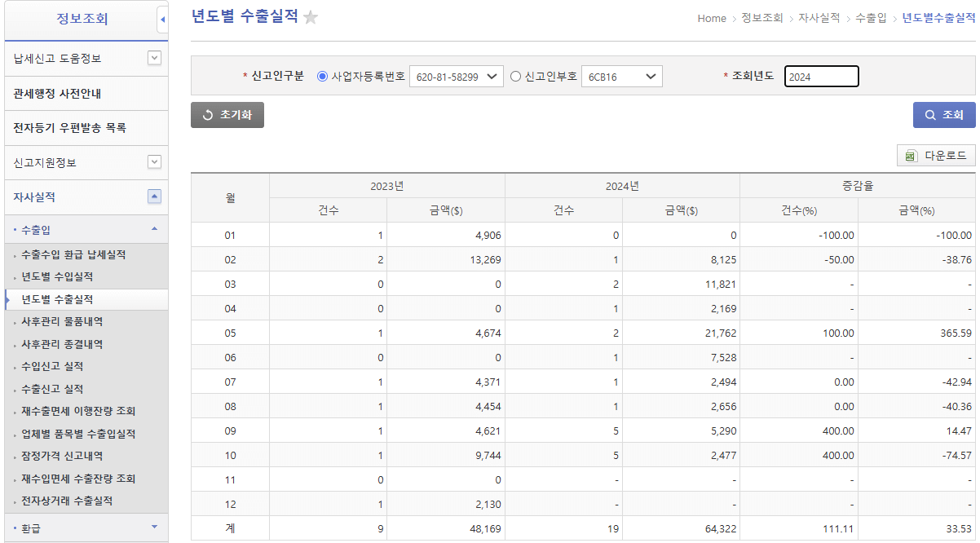Select 년도별 수출실적 in sidebar
The image size is (980, 543).
57,299
